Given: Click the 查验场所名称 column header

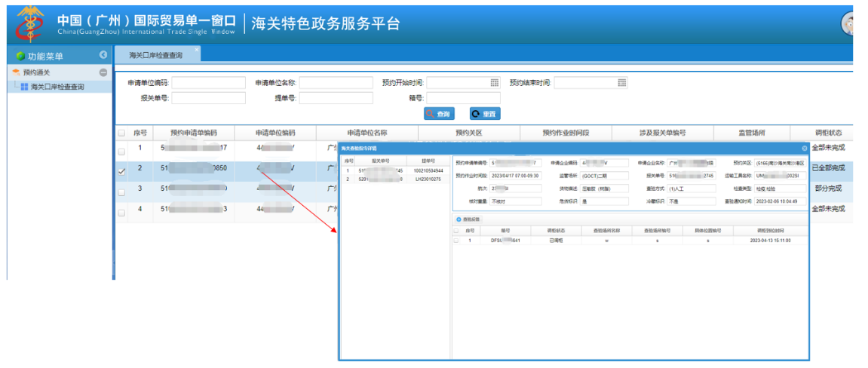Looking at the screenshot, I should pos(607,230).
